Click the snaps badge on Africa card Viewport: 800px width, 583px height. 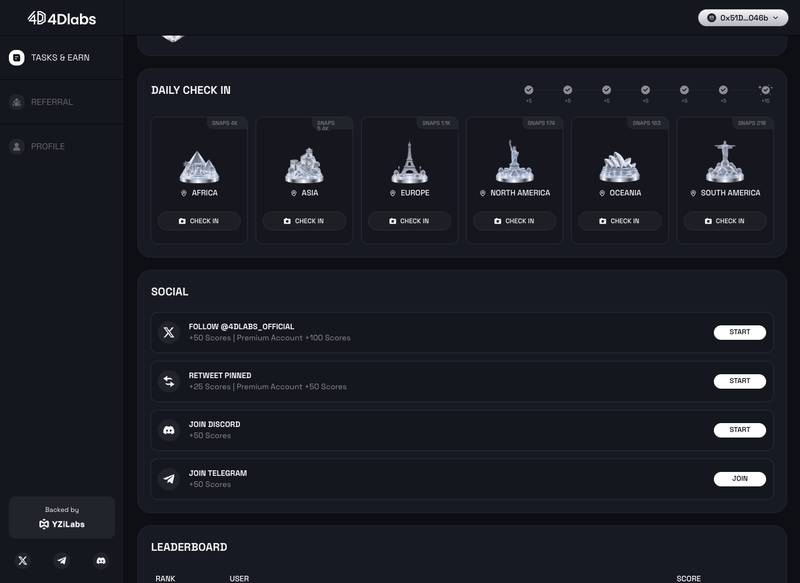[x=225, y=123]
